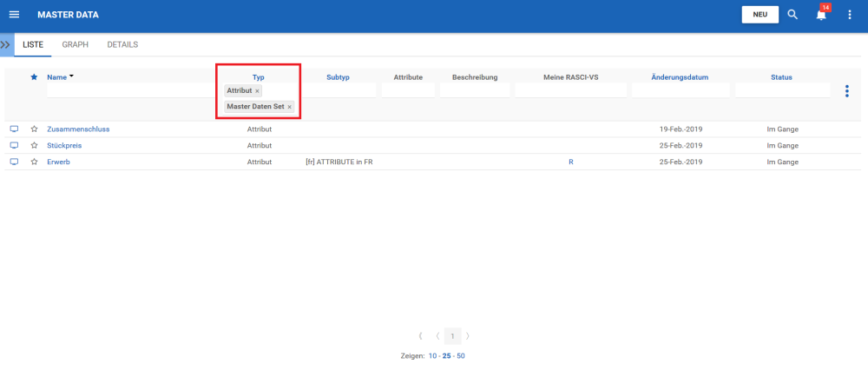Go to next page arrow

coord(468,335)
